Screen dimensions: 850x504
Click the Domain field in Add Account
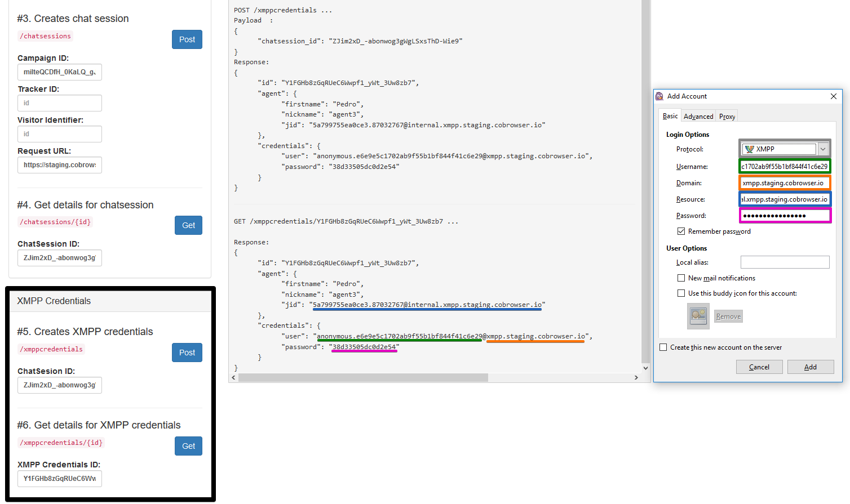[x=785, y=183]
